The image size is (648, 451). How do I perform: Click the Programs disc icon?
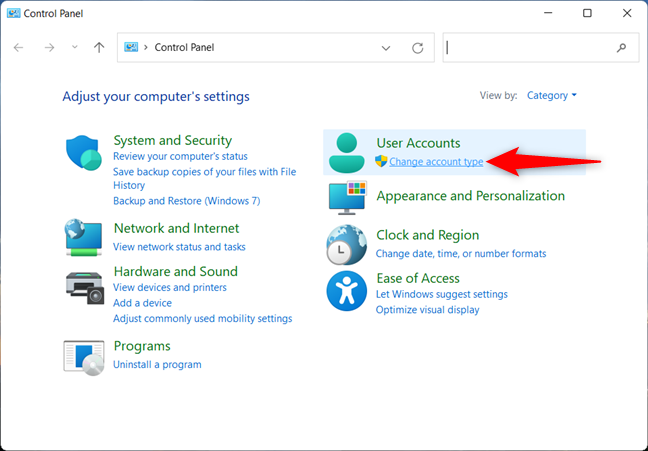click(x=84, y=358)
